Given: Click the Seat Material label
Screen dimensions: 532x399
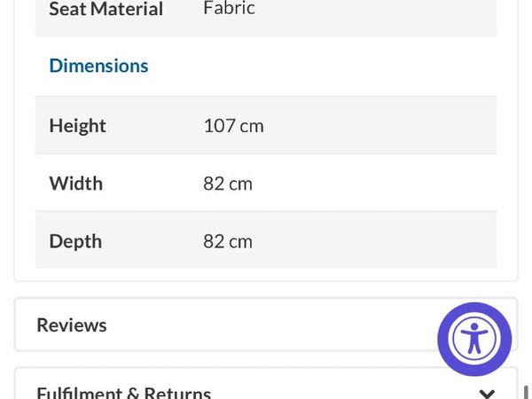Looking at the screenshot, I should tap(106, 9).
